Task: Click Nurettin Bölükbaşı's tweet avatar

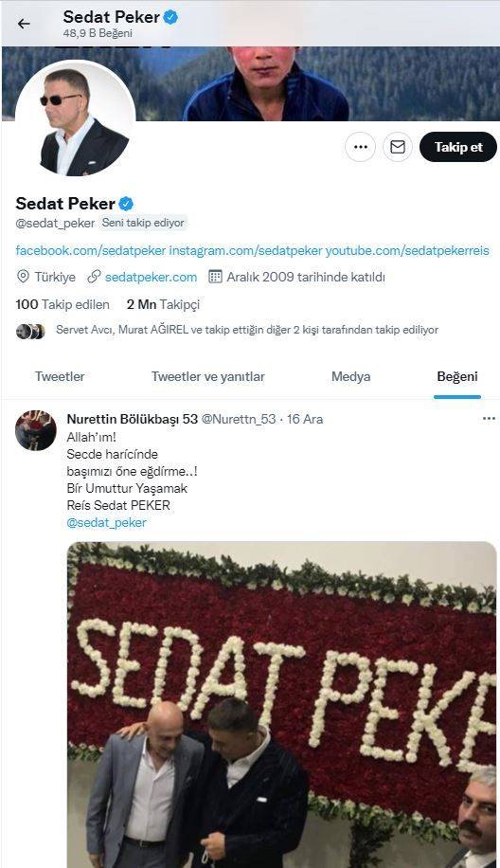Action: 35,430
